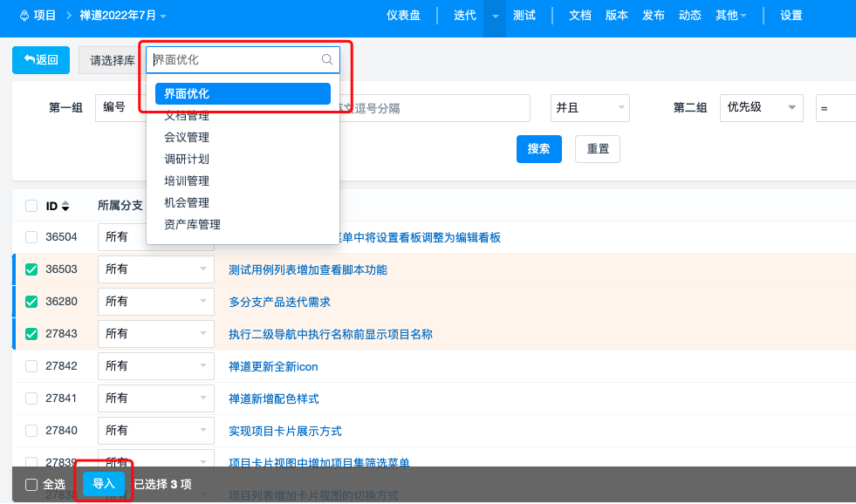Click the 导入 import button

point(104,483)
